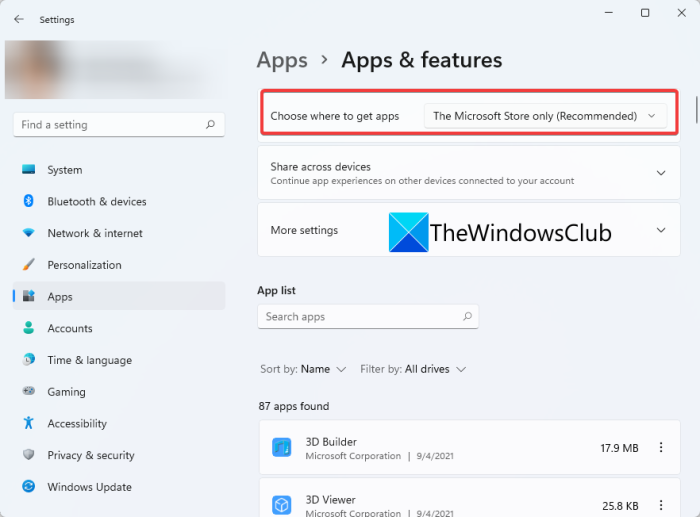Screen dimensions: 700x517
Task: Minimize the Settings window
Action: point(608,13)
